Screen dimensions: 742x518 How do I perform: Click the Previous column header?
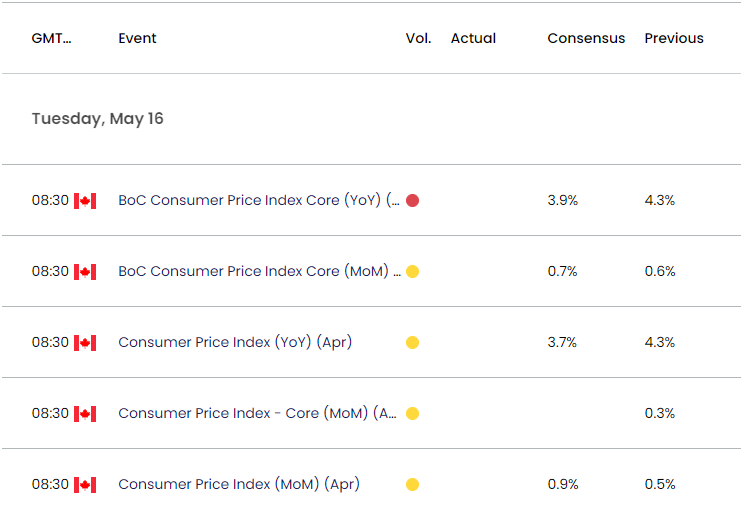pyautogui.click(x=673, y=39)
